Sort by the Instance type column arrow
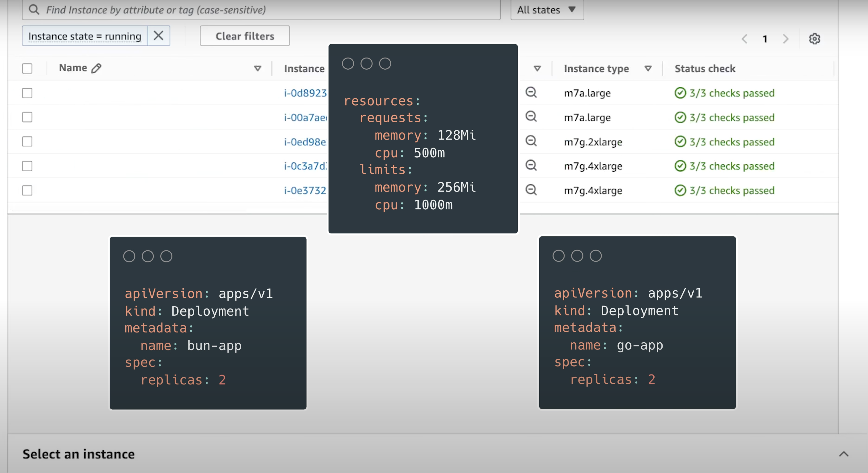The width and height of the screenshot is (868, 473). (x=647, y=68)
